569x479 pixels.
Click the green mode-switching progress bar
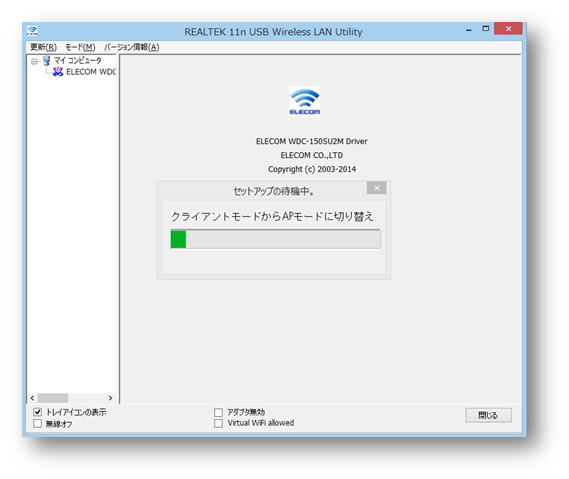(275, 239)
